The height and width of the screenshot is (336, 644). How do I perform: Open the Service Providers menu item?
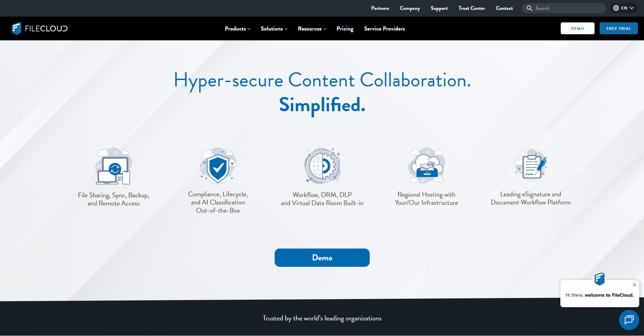pos(384,28)
